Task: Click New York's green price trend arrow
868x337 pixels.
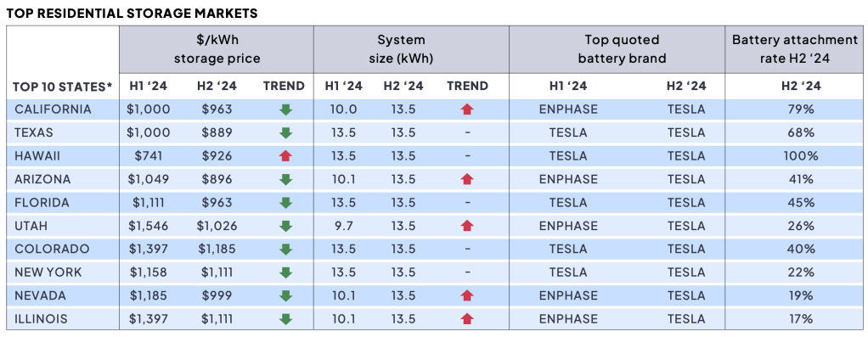Action: 285,272
